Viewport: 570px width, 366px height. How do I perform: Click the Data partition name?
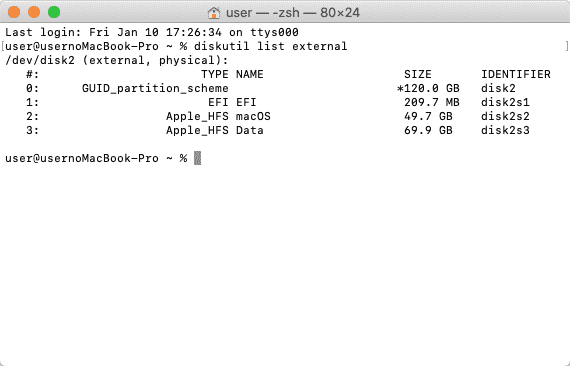250,130
